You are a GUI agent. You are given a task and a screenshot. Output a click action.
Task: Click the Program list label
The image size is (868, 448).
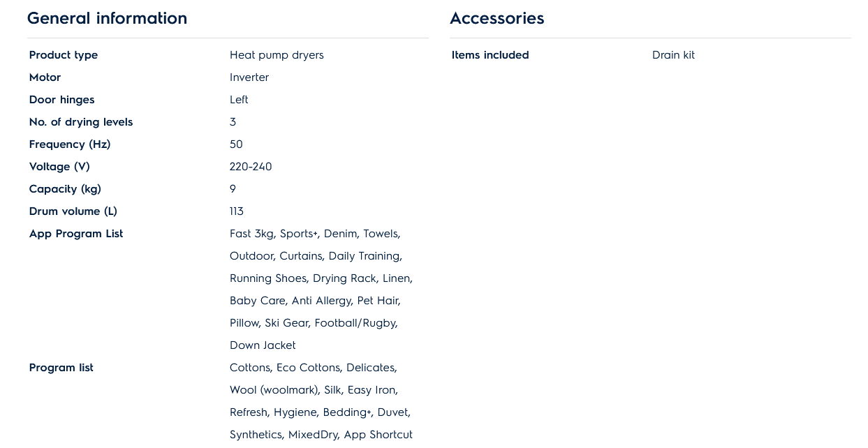[x=61, y=368]
